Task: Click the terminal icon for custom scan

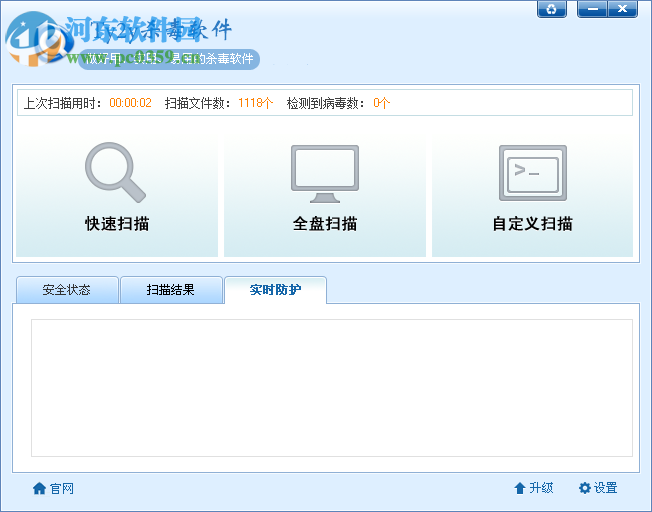Action: (533, 173)
